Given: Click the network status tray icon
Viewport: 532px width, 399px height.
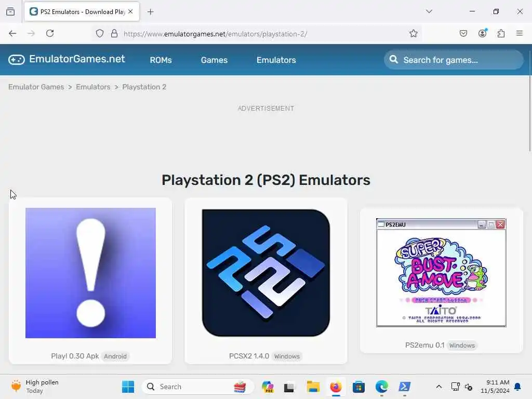Looking at the screenshot, I should [x=455, y=387].
